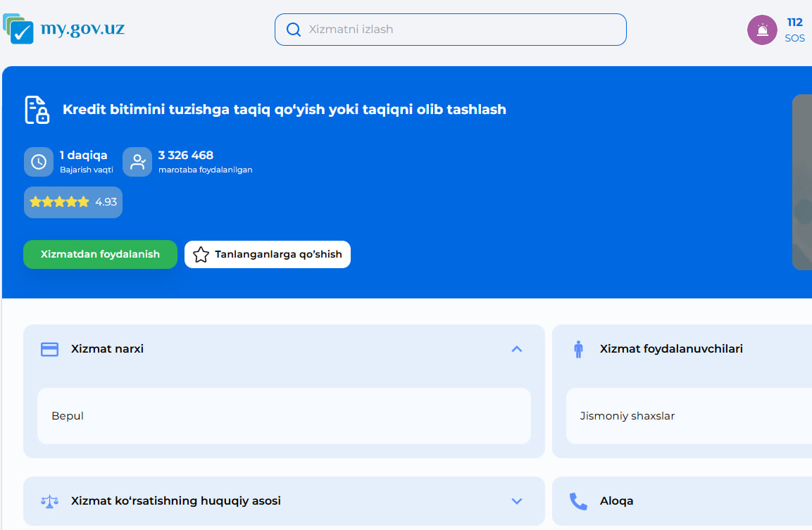Click the phone icon next to Aloqa
This screenshot has height=530, width=812.
[x=578, y=501]
